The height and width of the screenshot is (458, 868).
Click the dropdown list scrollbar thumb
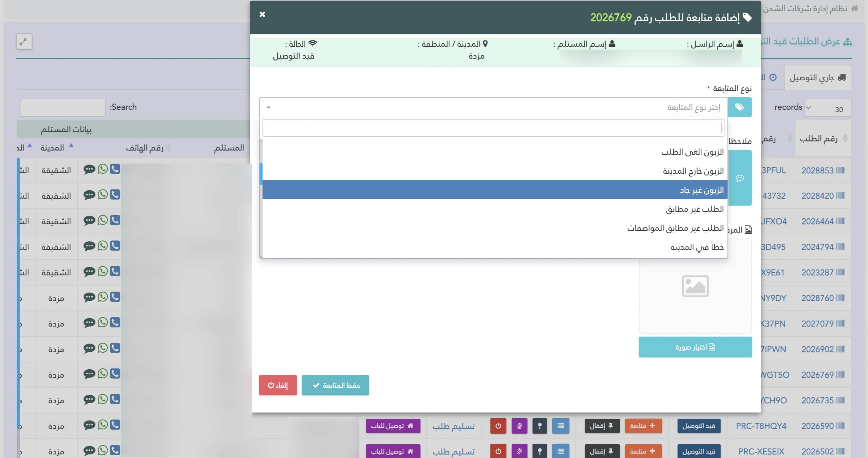pos(261,174)
